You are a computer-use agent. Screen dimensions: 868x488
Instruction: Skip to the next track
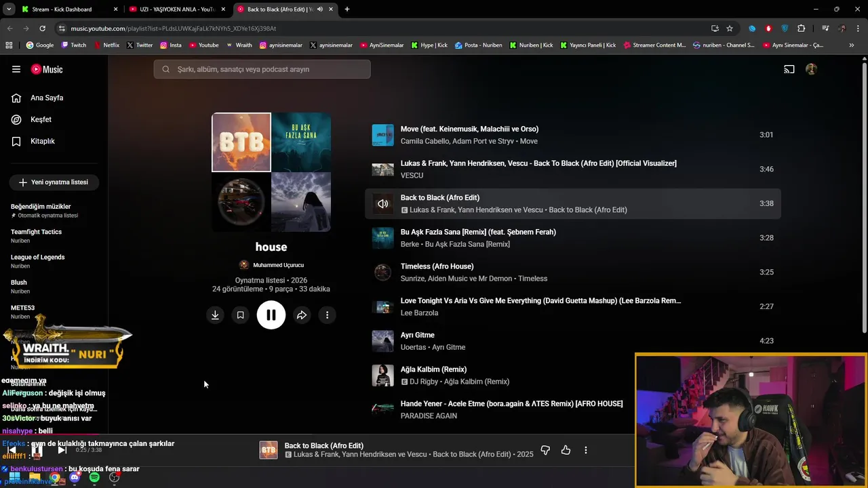[x=62, y=450]
